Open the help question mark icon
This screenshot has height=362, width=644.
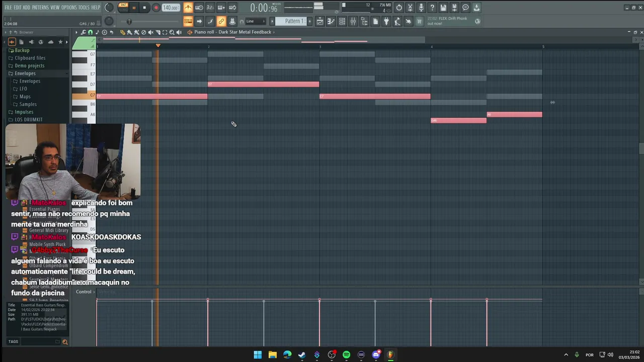432,8
